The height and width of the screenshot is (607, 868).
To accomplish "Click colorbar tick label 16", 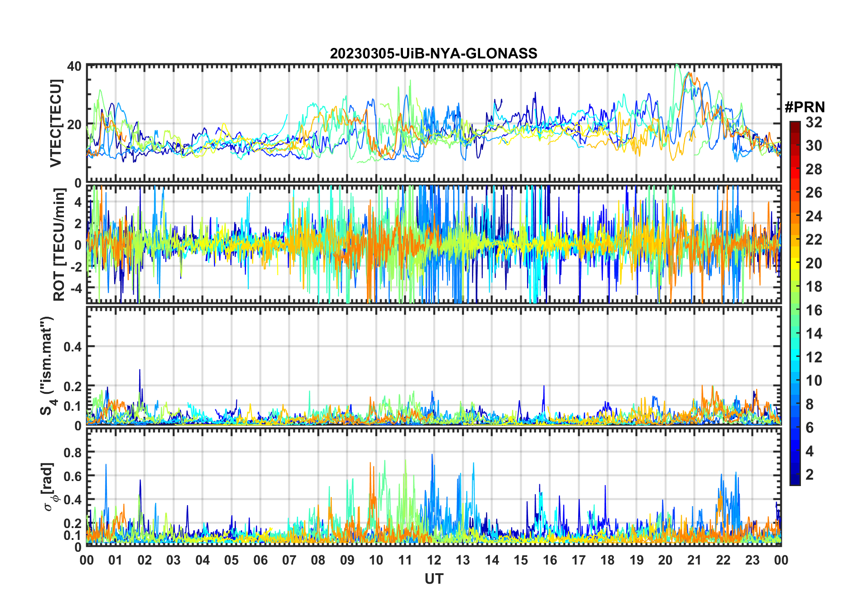I will pos(814,310).
